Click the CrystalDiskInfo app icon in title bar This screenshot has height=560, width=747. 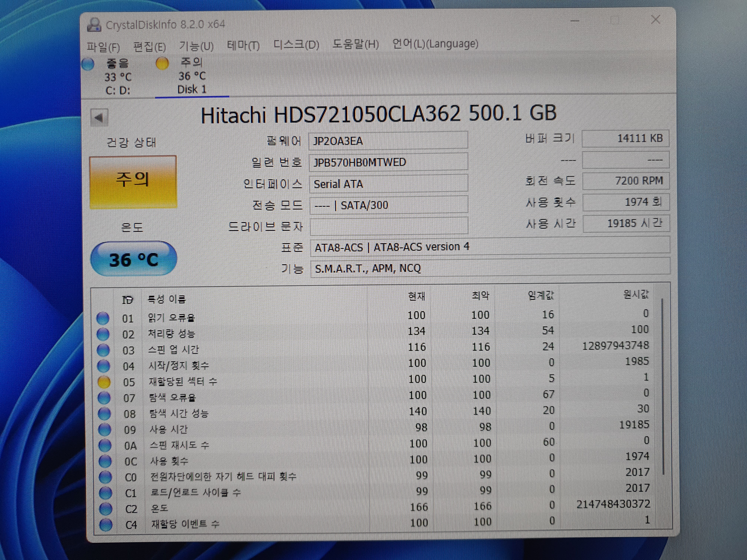[94, 25]
